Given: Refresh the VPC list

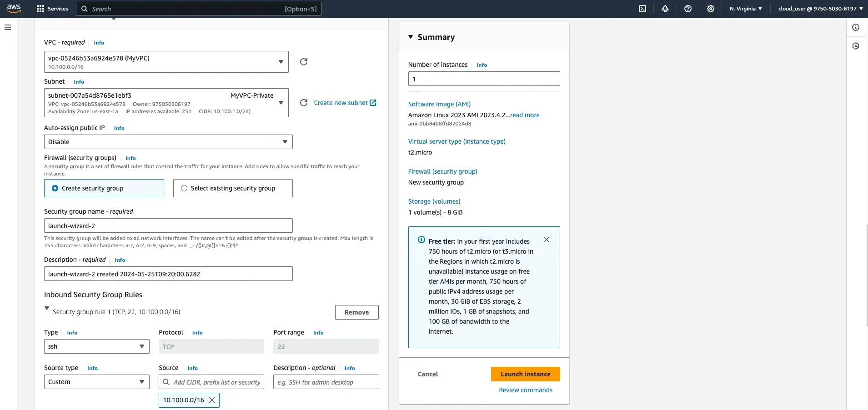Looking at the screenshot, I should click(x=303, y=62).
